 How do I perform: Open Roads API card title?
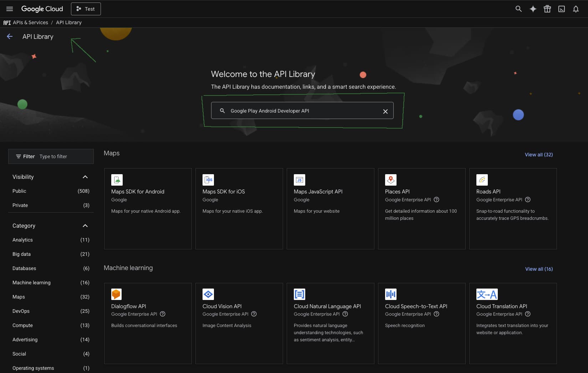[x=488, y=192]
